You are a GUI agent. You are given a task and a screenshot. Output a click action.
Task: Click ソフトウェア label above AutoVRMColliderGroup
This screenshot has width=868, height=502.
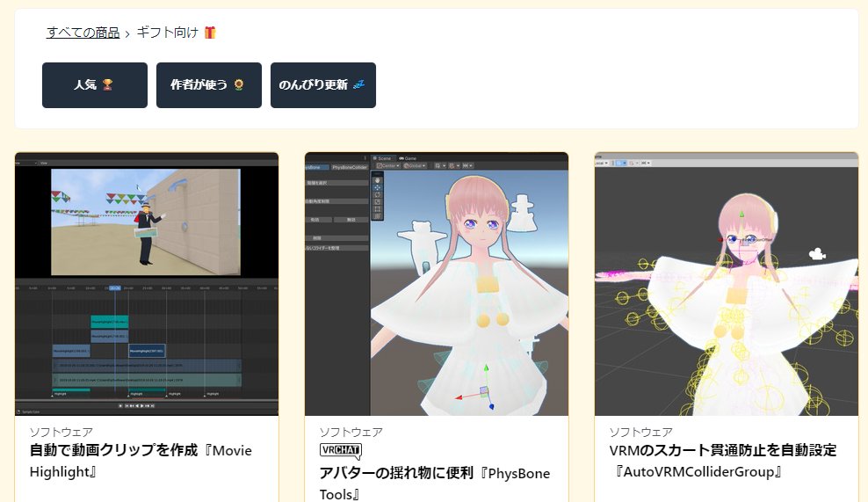tap(641, 433)
